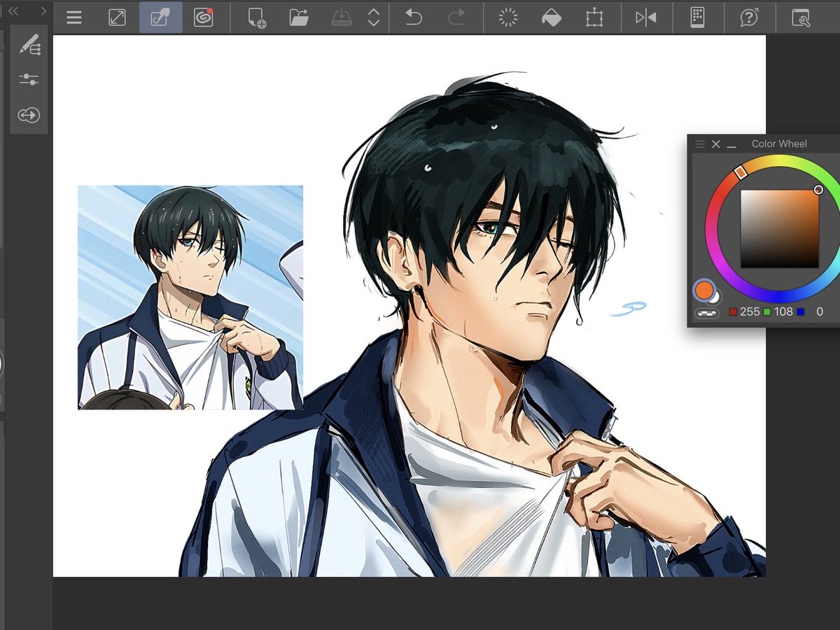Expand the up-down chevrons in command bar
This screenshot has width=840, height=630.
(374, 17)
